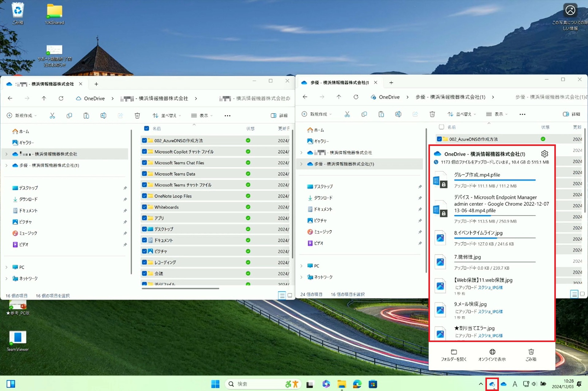Refresh the left Explorer window
This screenshot has height=391, width=588.
pyautogui.click(x=61, y=98)
